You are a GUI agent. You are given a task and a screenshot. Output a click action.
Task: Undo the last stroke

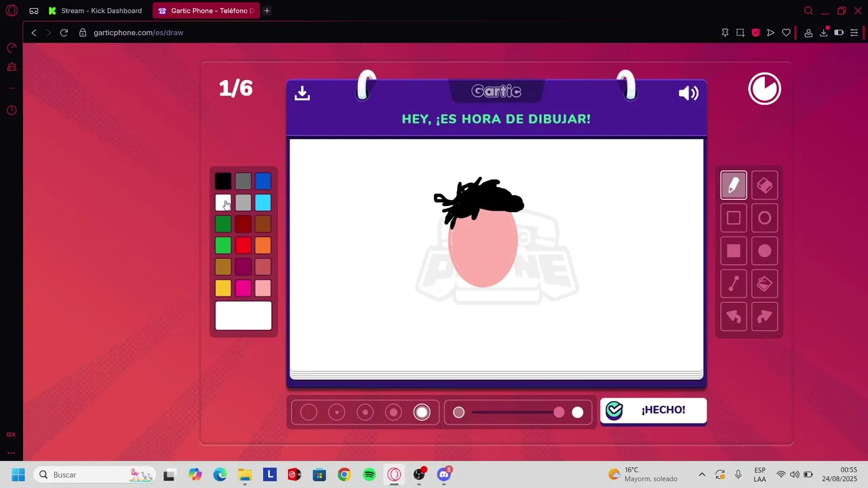click(x=733, y=317)
